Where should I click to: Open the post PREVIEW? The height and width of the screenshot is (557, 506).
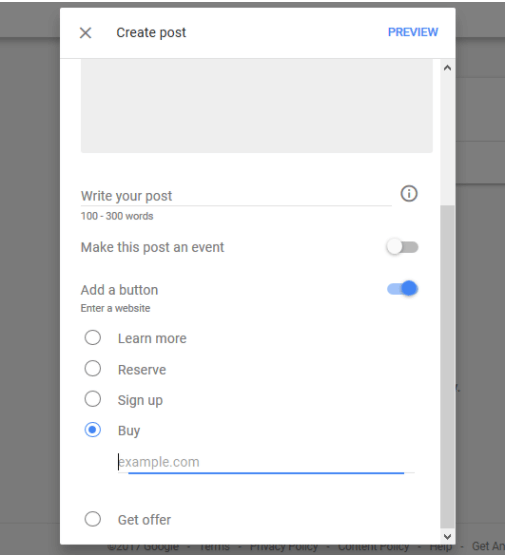413,32
